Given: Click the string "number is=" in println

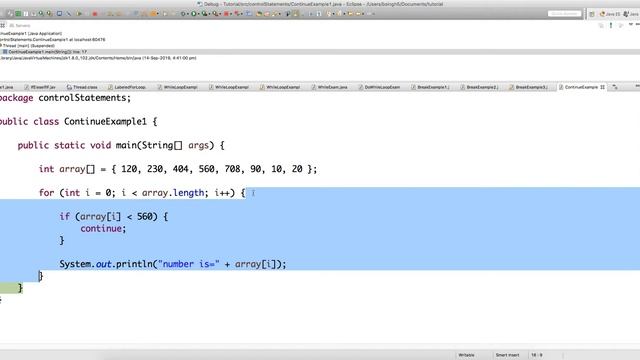Looking at the screenshot, I should tap(188, 264).
